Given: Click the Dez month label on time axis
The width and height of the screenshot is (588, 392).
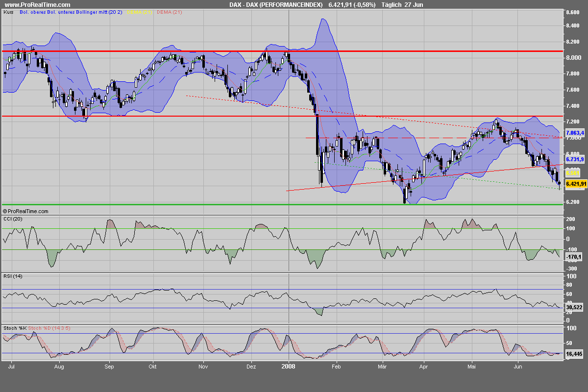Looking at the screenshot, I should click(251, 366).
